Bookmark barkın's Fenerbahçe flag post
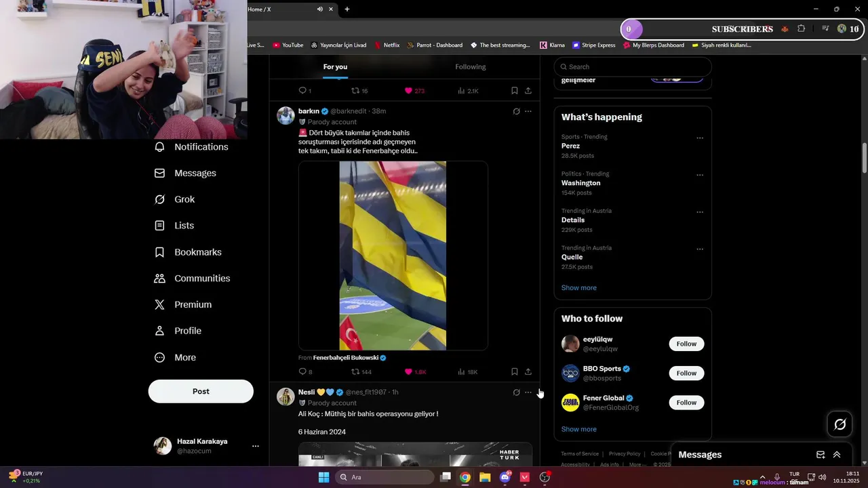 click(514, 372)
